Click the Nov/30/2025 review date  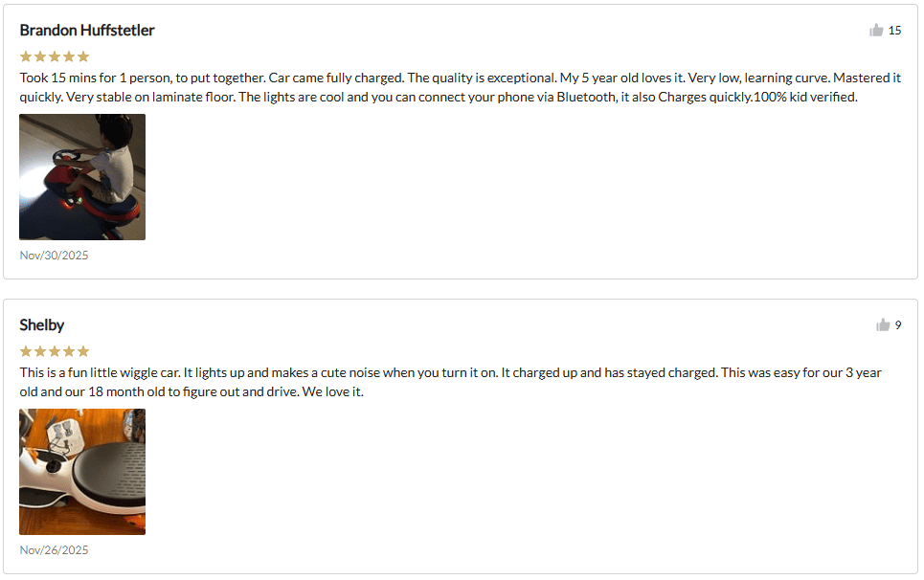click(54, 256)
